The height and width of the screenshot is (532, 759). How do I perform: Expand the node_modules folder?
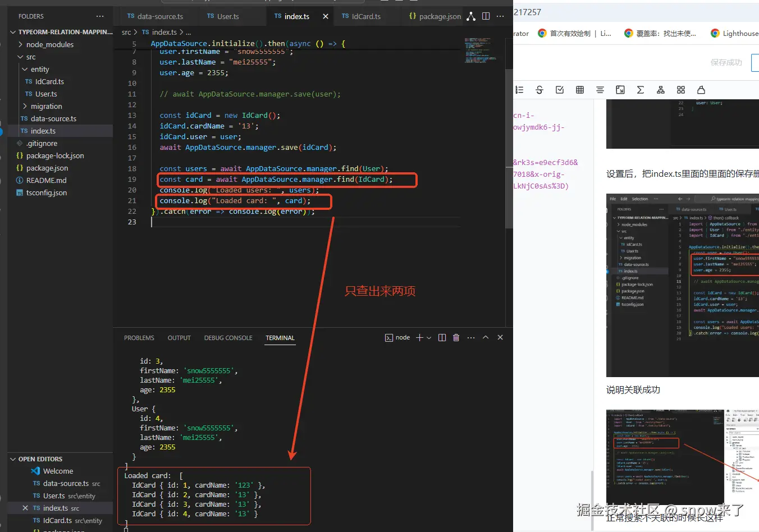click(x=21, y=44)
